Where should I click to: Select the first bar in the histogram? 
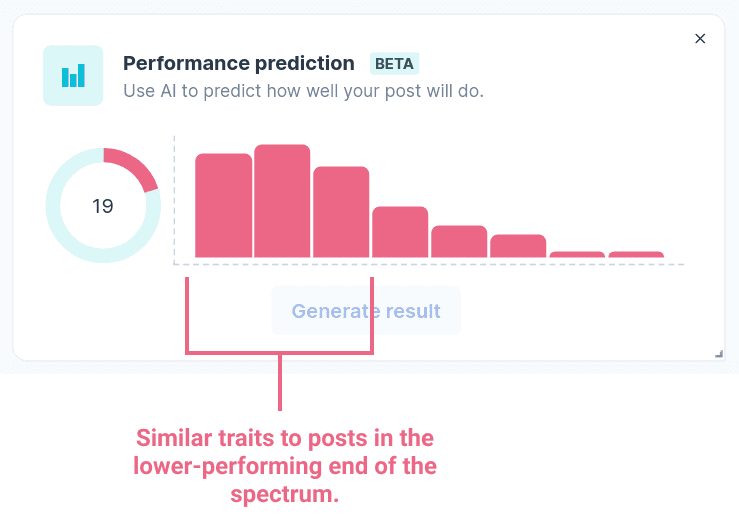(223, 205)
